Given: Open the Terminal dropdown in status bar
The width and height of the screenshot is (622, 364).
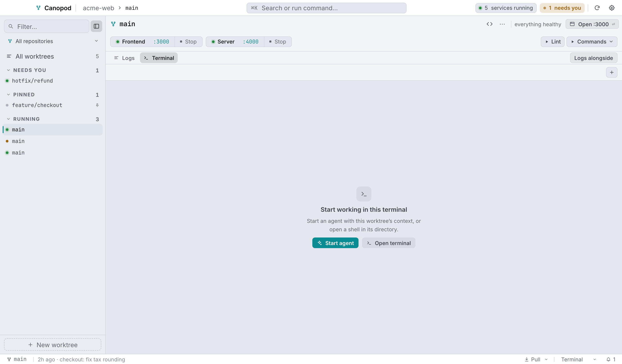Looking at the screenshot, I should [578, 359].
